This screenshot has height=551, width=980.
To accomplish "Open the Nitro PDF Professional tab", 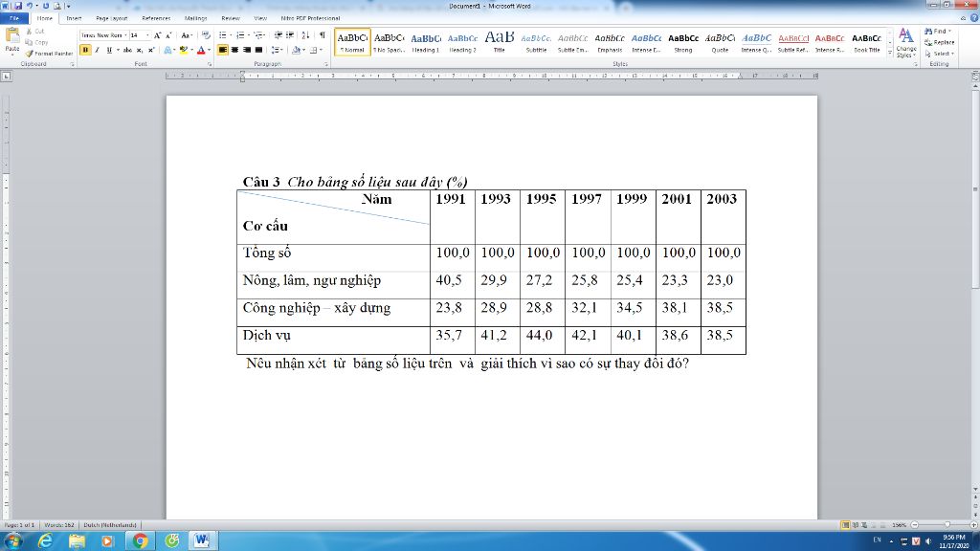I will click(x=311, y=18).
